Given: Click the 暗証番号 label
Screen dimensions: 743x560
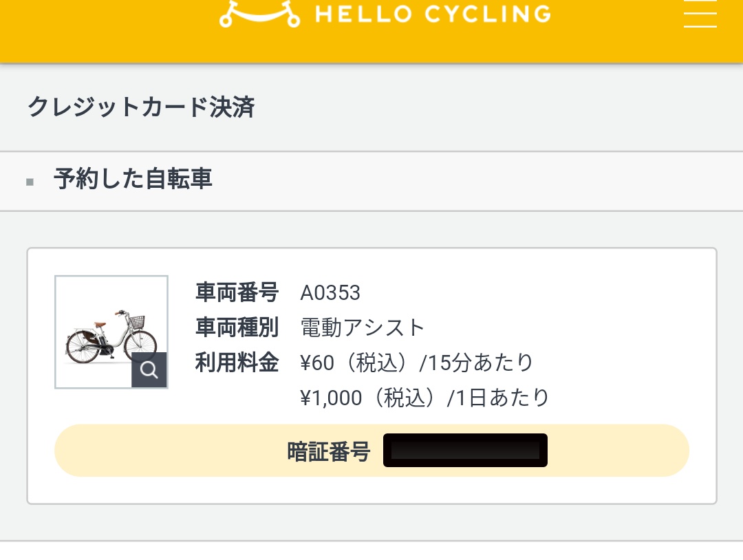Looking at the screenshot, I should point(328,451).
